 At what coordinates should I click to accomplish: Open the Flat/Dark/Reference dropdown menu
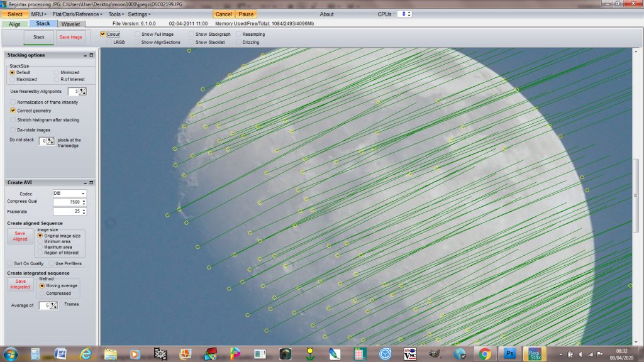pos(77,14)
